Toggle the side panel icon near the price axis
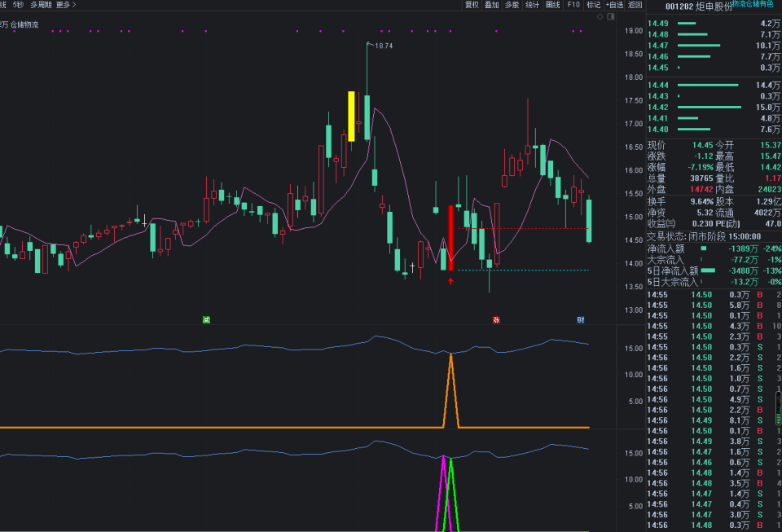This screenshot has width=782, height=532. 611,17
